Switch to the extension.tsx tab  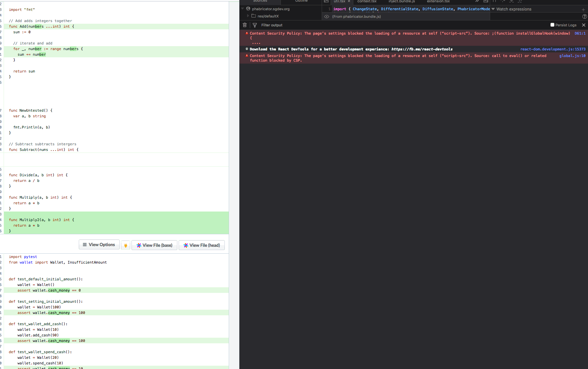pos(438,1)
